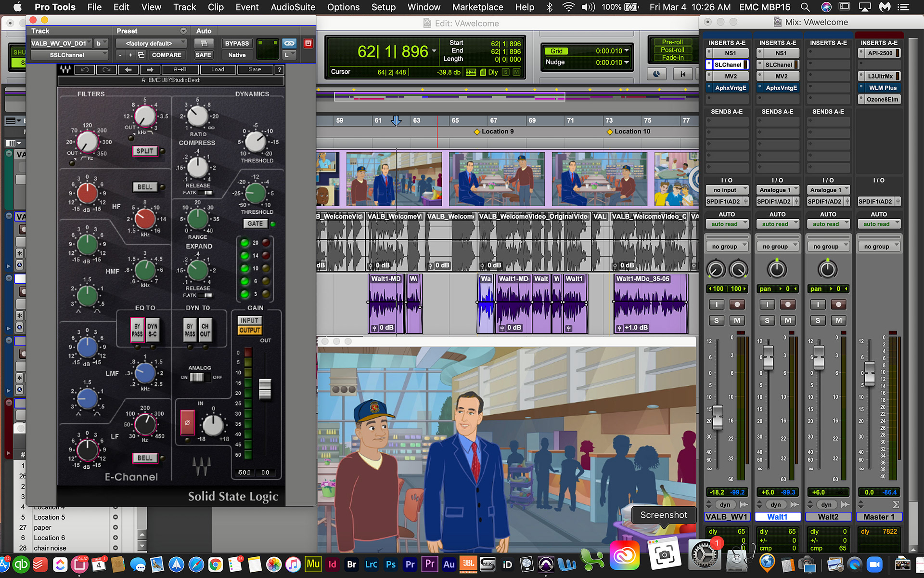
Task: Open Adobe Audition in the Dock
Action: (449, 564)
